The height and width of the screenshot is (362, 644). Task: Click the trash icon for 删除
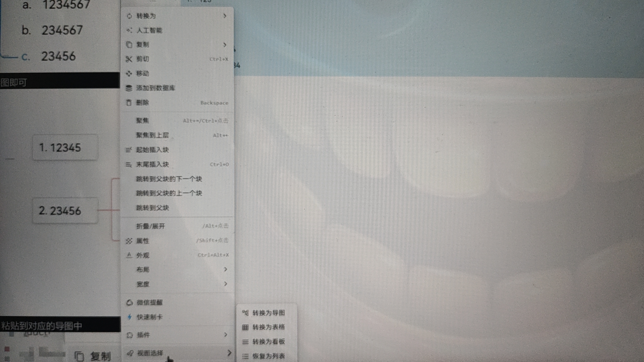(129, 103)
